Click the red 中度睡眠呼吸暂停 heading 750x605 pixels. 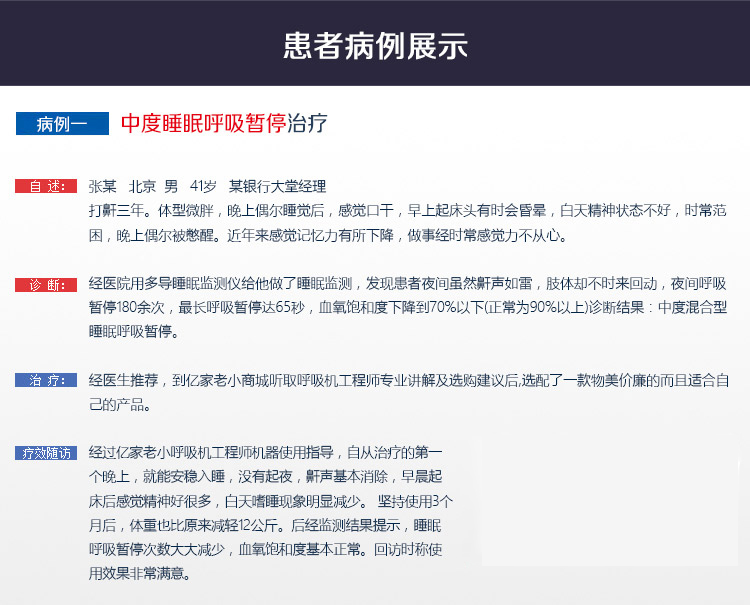203,124
